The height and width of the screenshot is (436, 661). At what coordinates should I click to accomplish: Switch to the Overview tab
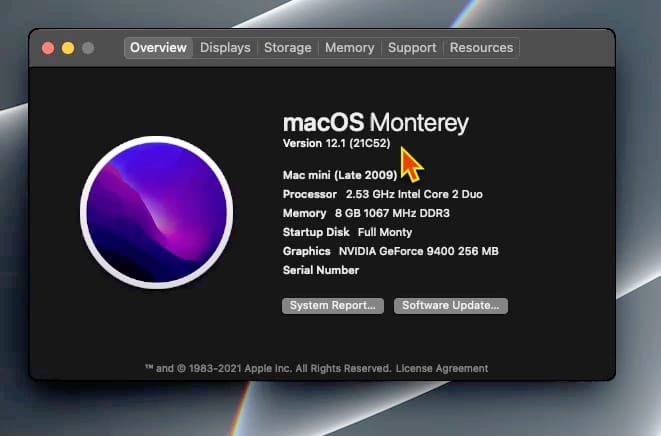[159, 48]
